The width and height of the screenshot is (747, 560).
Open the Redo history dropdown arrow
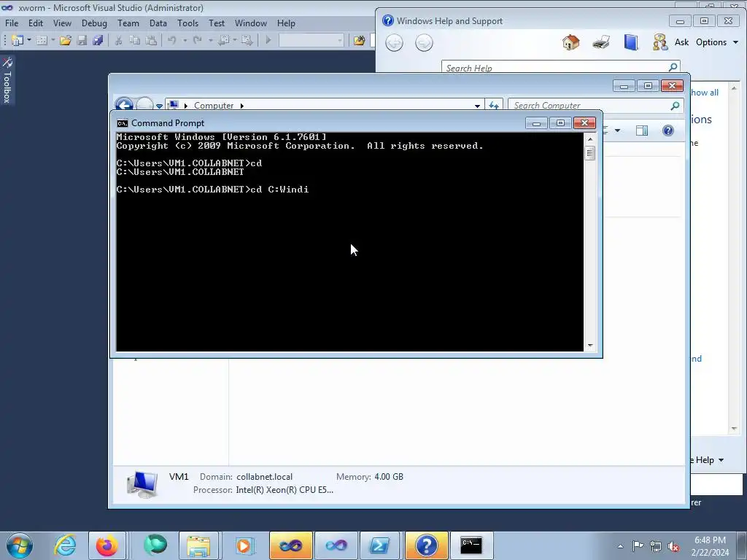[x=211, y=41]
